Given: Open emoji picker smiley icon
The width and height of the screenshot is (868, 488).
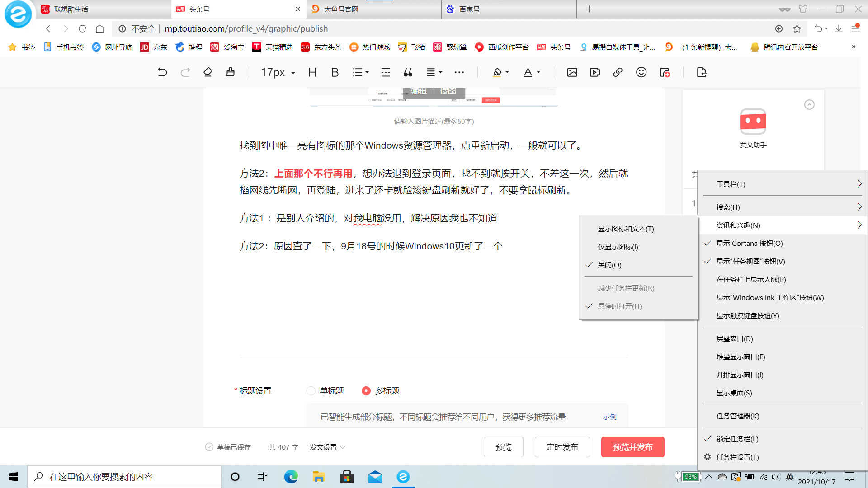Looking at the screenshot, I should tap(641, 72).
